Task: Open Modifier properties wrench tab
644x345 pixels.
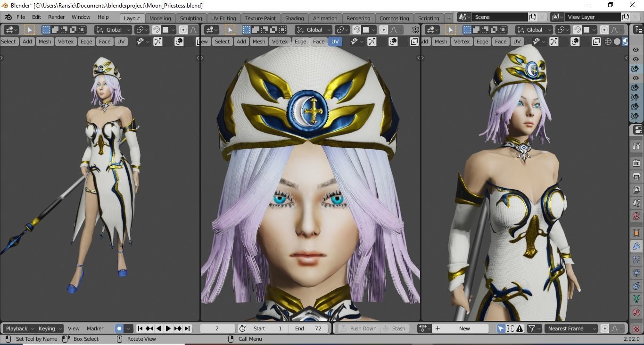Action: [636, 246]
